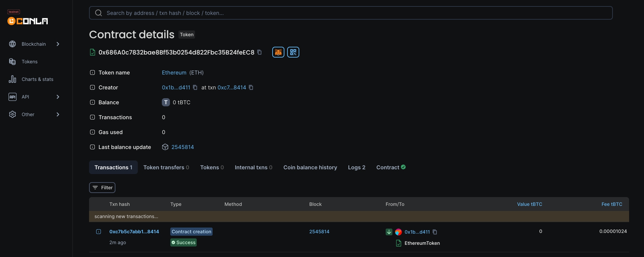Show the address QR code

click(293, 52)
